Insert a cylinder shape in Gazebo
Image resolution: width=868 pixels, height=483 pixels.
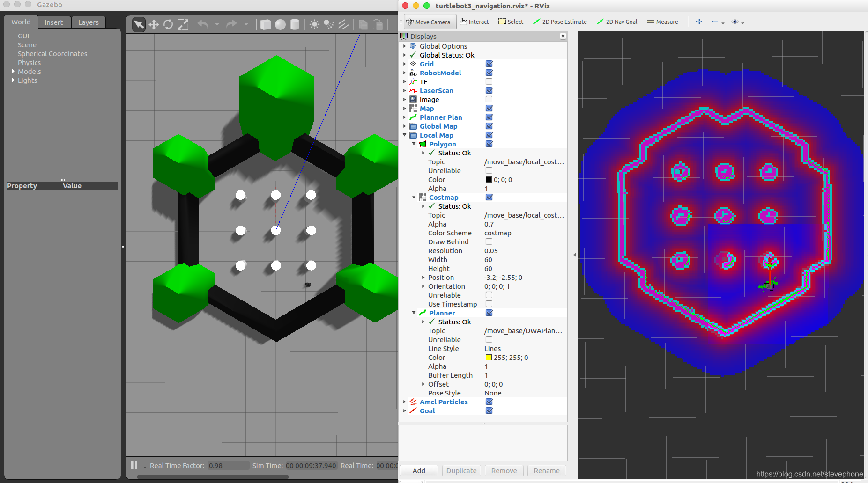point(295,24)
